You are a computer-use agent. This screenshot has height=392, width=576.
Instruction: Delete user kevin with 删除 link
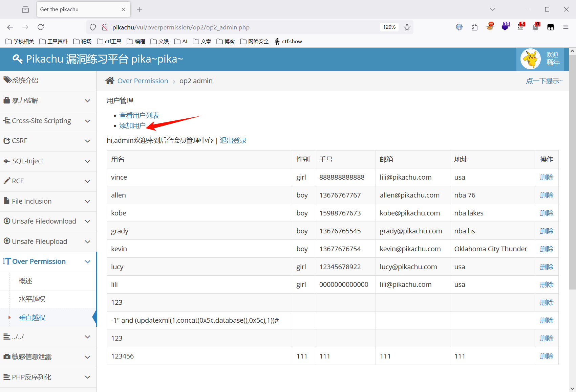pyautogui.click(x=547, y=249)
